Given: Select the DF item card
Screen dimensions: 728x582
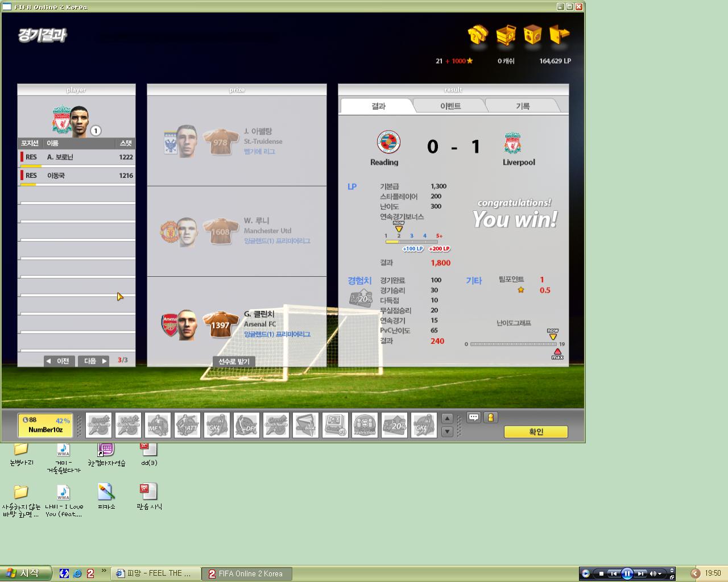Looking at the screenshot, I should pos(246,425).
